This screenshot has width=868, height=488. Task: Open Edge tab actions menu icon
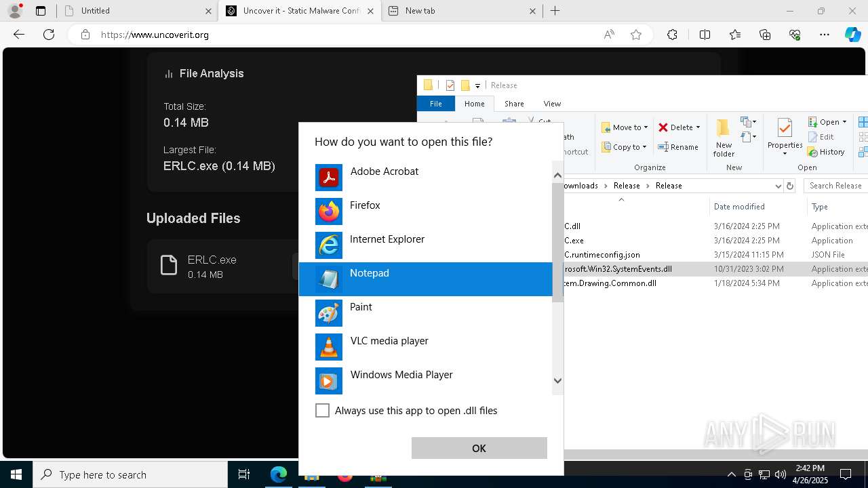click(41, 11)
